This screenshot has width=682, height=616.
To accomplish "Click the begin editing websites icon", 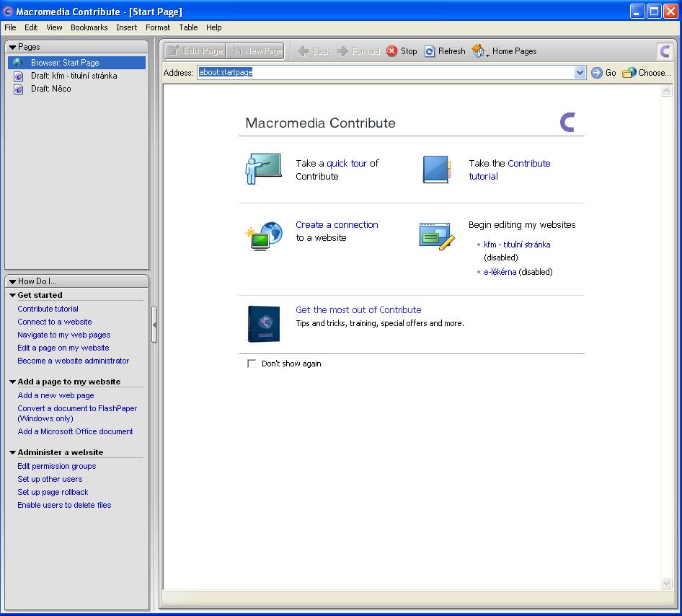I will [x=437, y=236].
